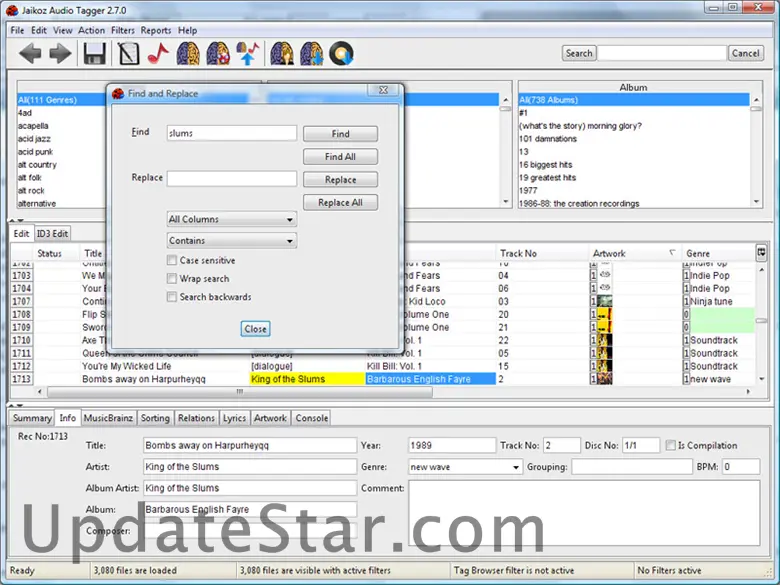The height and width of the screenshot is (585, 780).
Task: Click the red music note icon
Action: coord(157,53)
